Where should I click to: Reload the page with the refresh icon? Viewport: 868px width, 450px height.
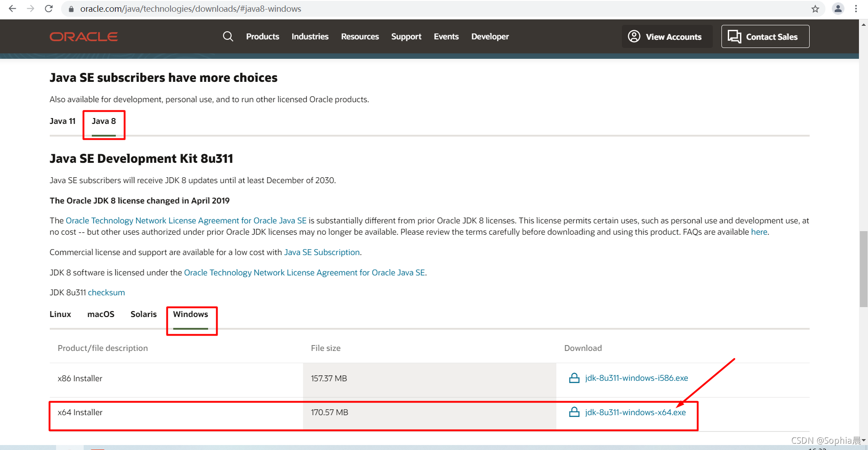(49, 9)
